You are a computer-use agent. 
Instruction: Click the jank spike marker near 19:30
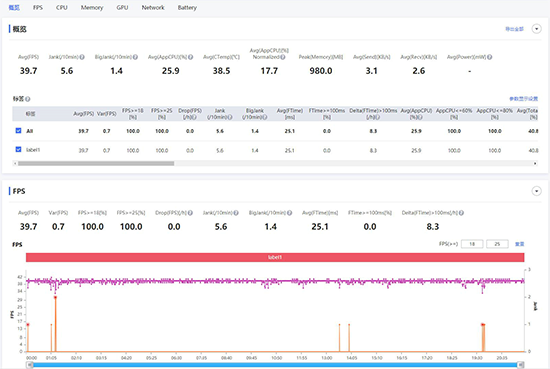click(483, 325)
